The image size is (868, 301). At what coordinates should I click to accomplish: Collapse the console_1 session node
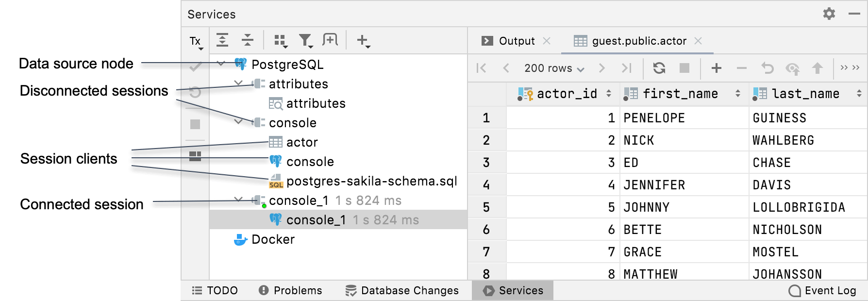tap(238, 200)
